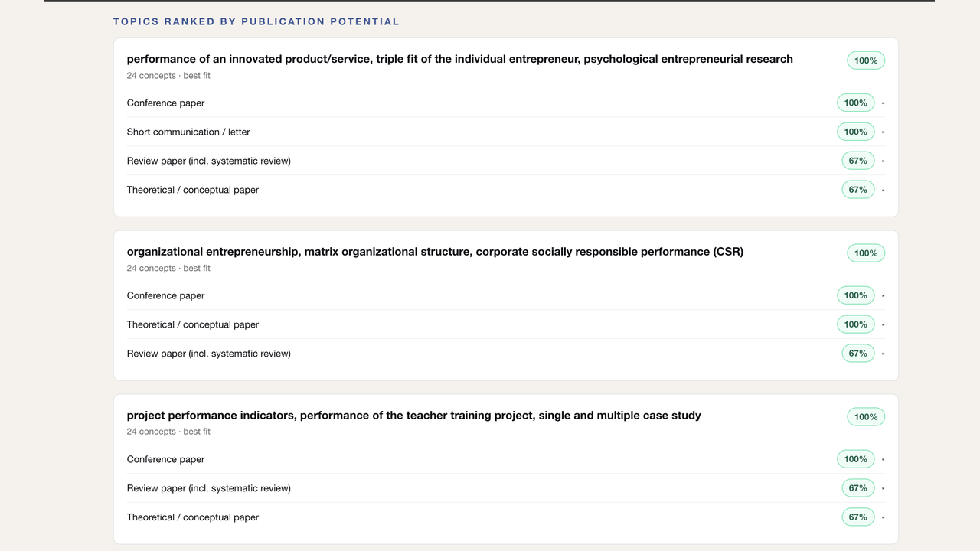980x551 pixels.
Task: Open the innovated product/service topic title
Action: tap(459, 59)
